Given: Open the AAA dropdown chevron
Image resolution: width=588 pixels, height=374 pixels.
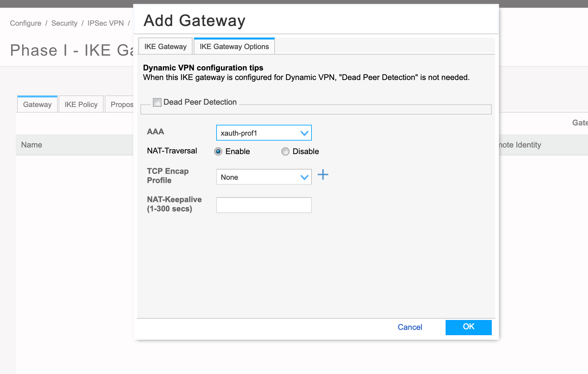Looking at the screenshot, I should 304,133.
